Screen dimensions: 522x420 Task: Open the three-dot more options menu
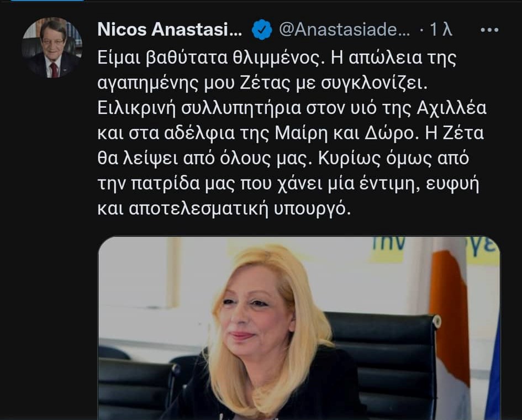[x=489, y=30]
